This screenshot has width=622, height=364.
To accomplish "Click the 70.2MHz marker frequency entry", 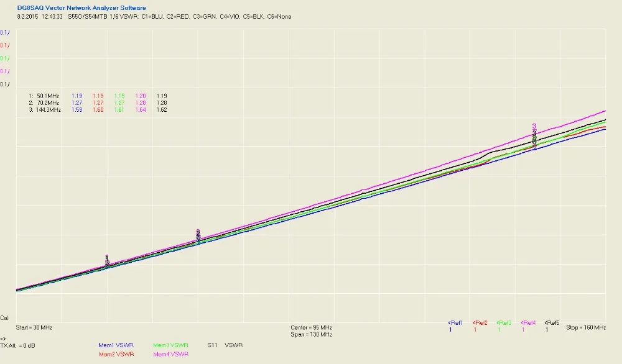I will click(x=48, y=103).
